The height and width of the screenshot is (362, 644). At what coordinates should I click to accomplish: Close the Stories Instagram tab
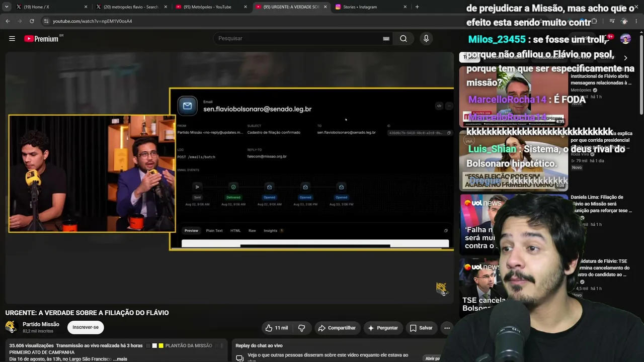(x=405, y=7)
